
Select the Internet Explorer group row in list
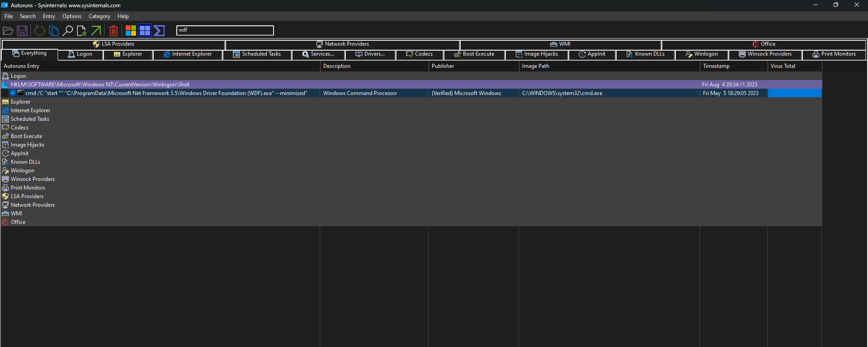tap(411, 110)
